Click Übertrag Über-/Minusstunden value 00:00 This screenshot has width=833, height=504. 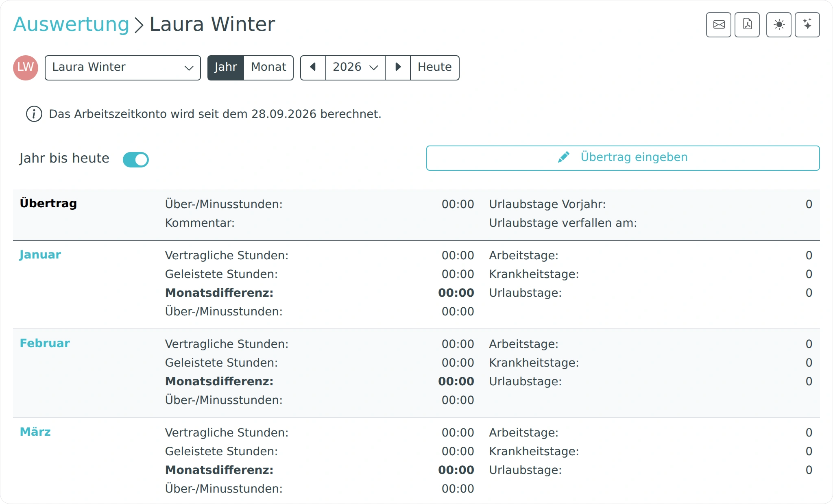click(x=458, y=204)
